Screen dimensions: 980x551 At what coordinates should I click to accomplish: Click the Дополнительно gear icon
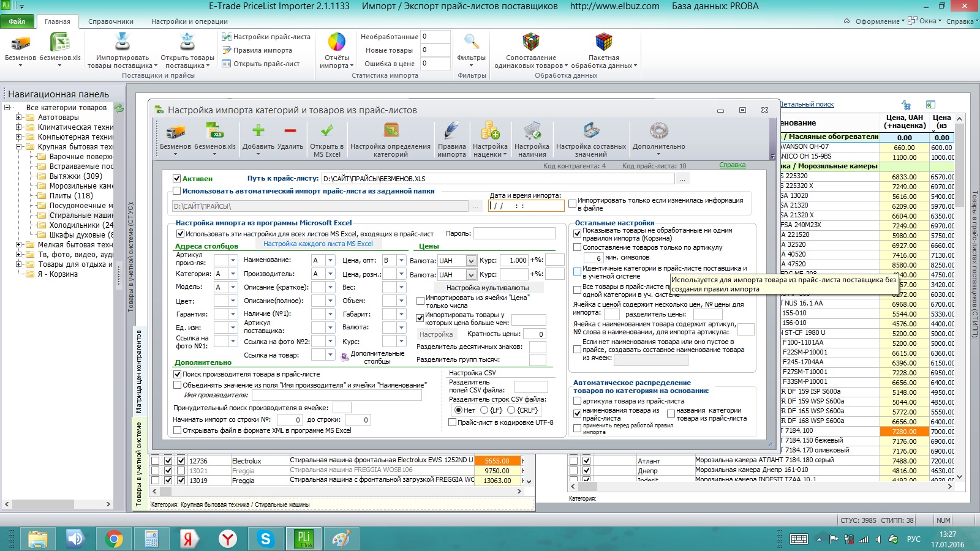(659, 131)
